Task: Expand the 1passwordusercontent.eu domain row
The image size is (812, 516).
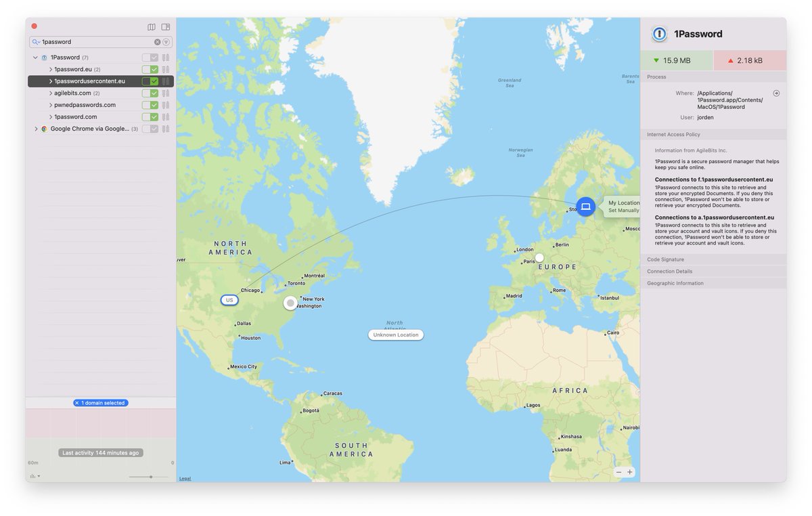Action: coord(51,81)
